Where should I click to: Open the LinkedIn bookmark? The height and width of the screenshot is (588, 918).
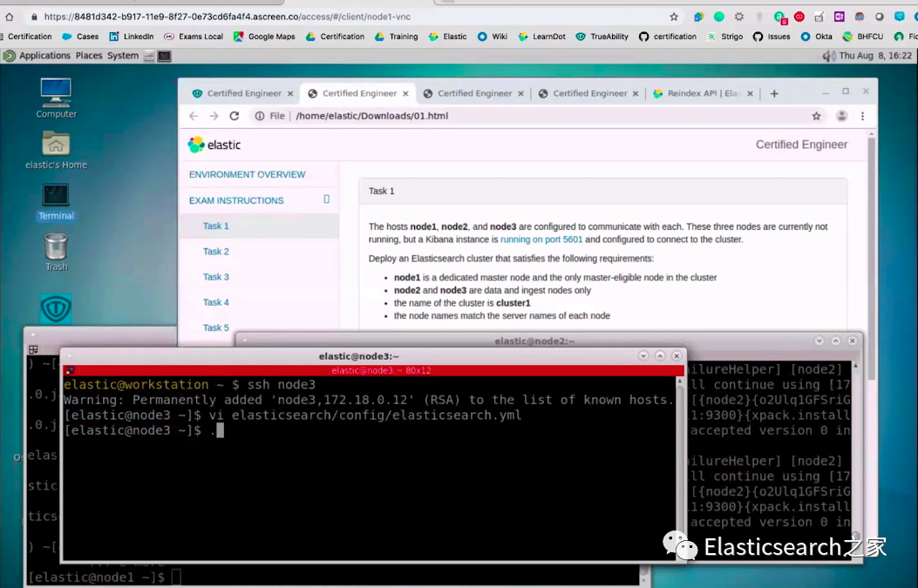tap(131, 37)
